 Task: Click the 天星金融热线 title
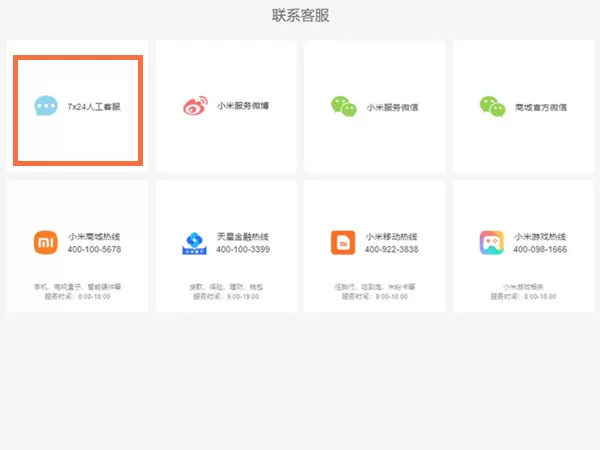[x=243, y=236]
